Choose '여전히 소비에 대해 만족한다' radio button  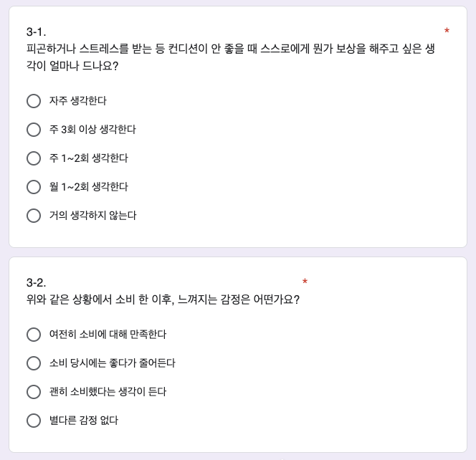click(34, 335)
